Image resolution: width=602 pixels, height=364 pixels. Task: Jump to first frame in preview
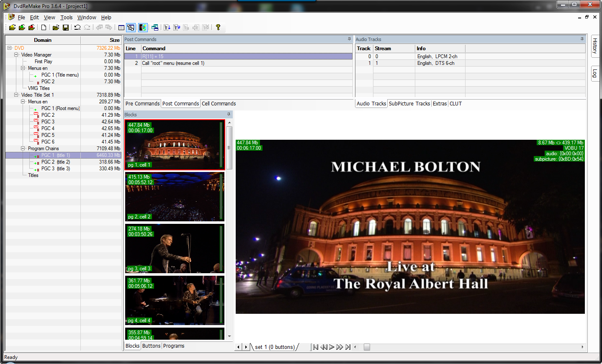pos(316,347)
